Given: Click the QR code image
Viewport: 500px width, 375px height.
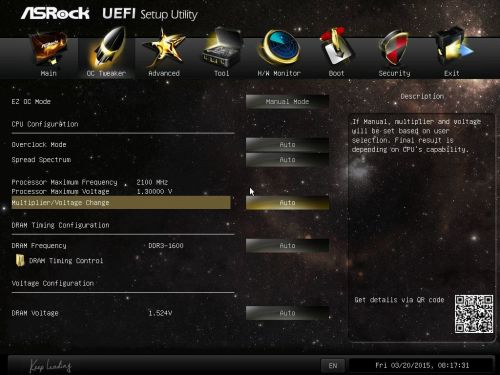Looking at the screenshot, I should click(474, 314).
